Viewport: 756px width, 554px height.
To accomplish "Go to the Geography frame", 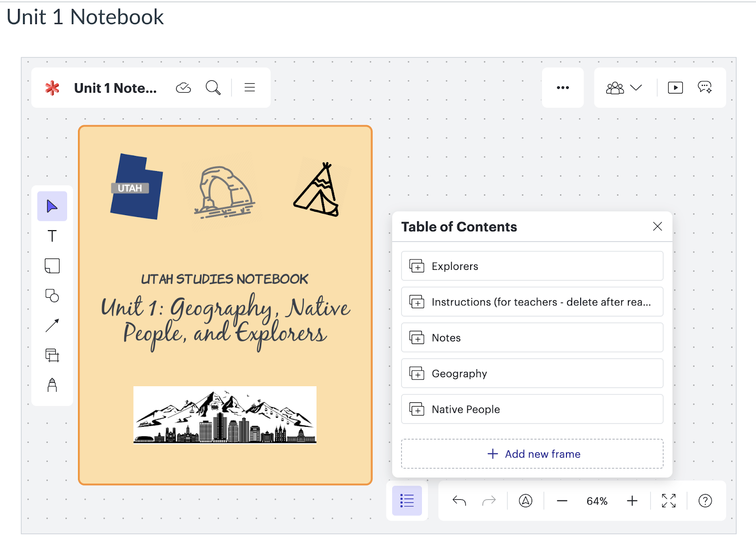I will pos(532,373).
